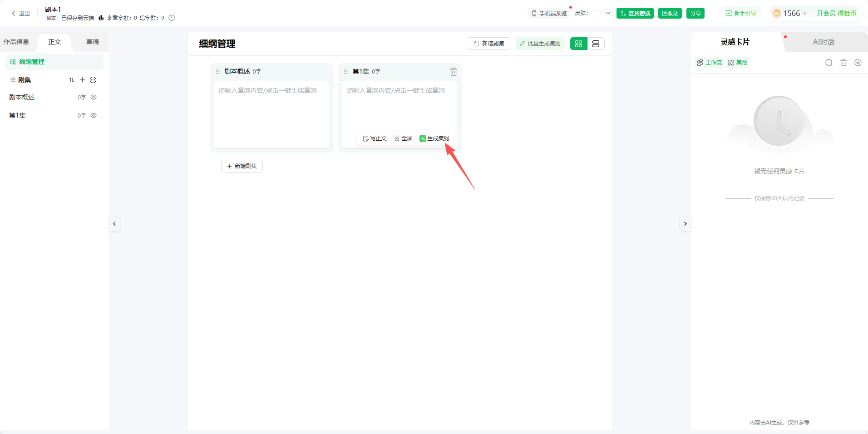The width and height of the screenshot is (868, 434).
Task: Go back with 退出
Action: click(21, 14)
